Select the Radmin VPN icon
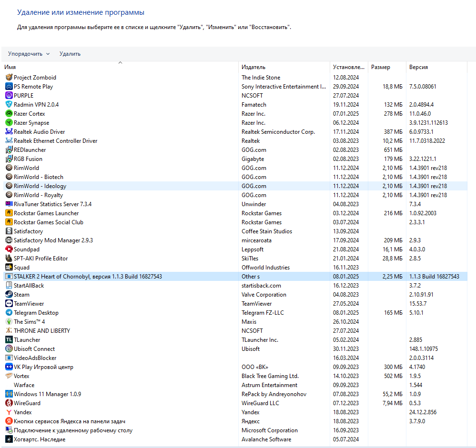This screenshot has width=476, height=448. click(x=9, y=105)
